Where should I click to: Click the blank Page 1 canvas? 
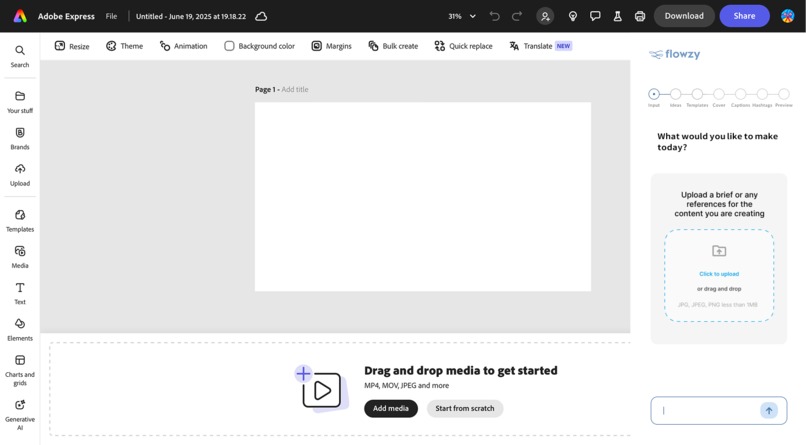pos(423,197)
